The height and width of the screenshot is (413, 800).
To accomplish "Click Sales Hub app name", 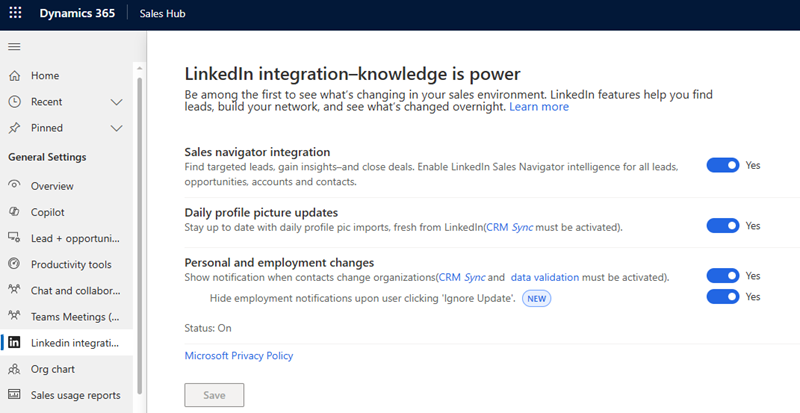I will point(162,14).
